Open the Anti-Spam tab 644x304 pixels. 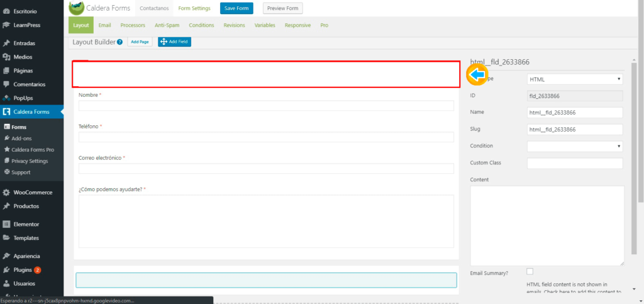[x=167, y=25]
